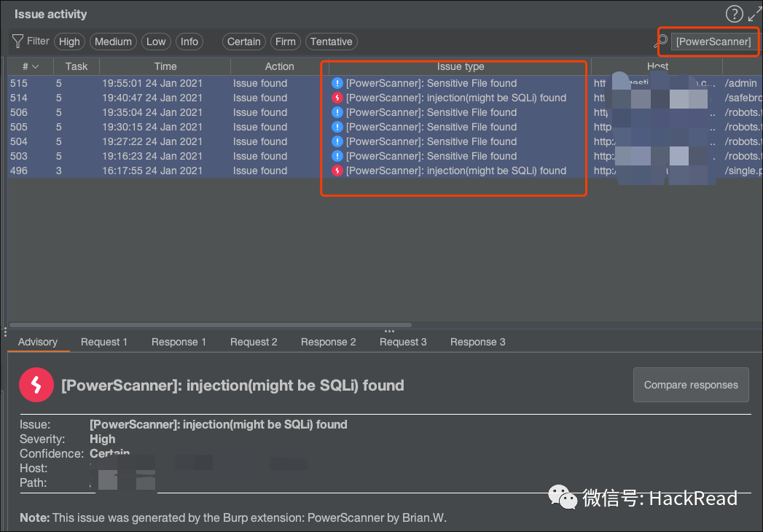Screen dimensions: 763x532
Task: Click the large red advisory severity icon
Action: pos(36,385)
